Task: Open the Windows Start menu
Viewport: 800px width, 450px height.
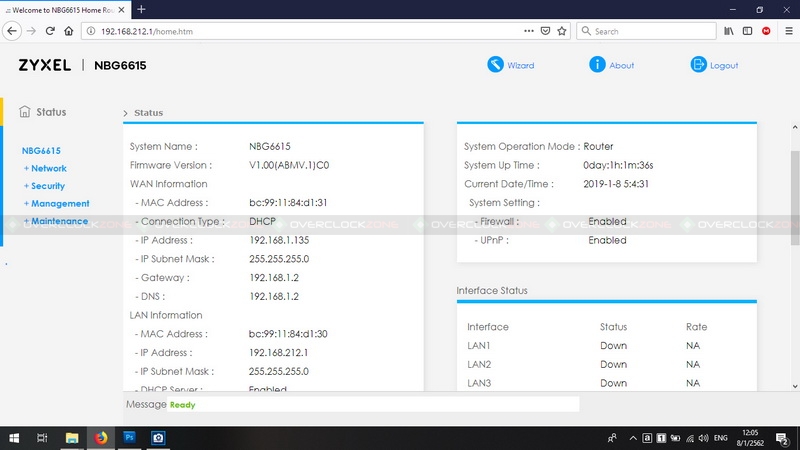Action: click(14, 438)
